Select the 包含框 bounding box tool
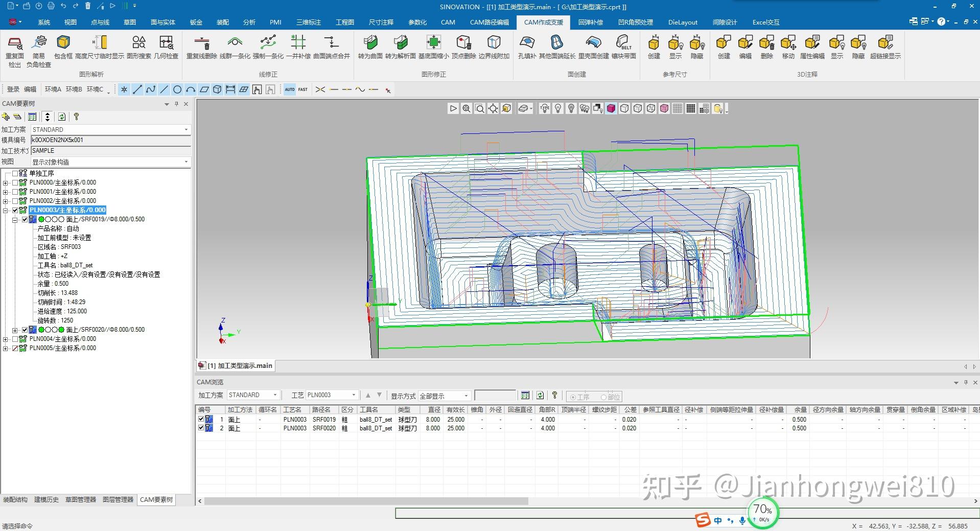 [63, 43]
